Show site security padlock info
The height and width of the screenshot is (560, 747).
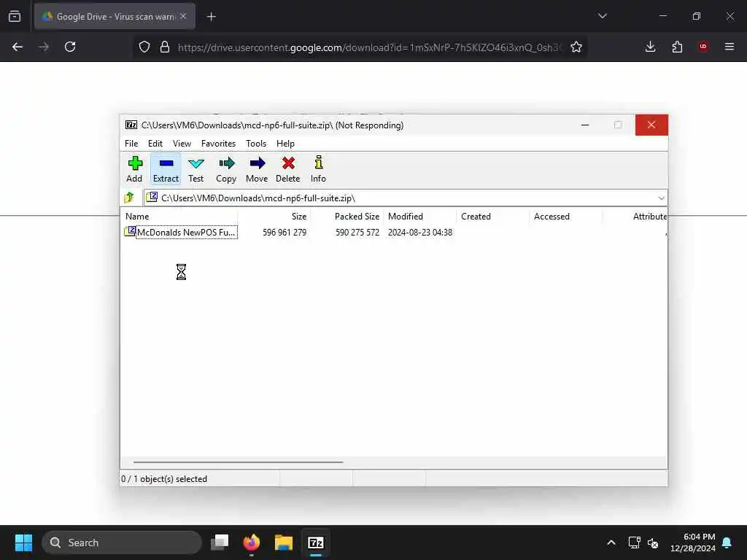click(x=165, y=47)
